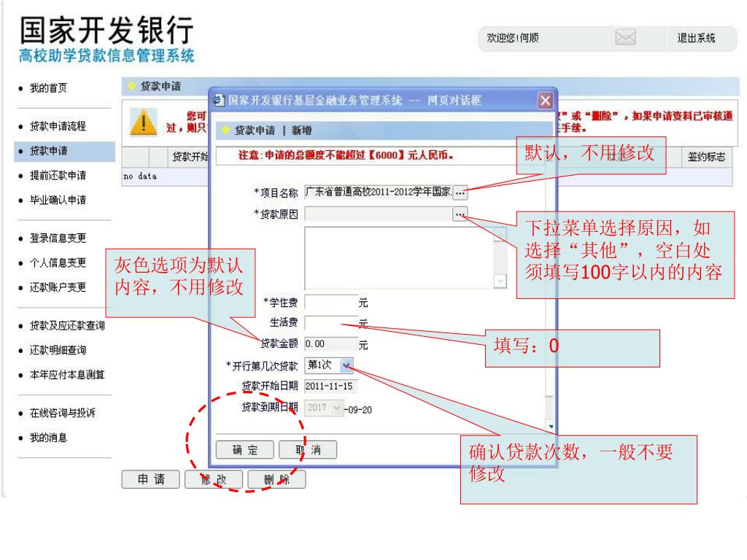Click the dialog title bar browser icon
Screen dimensions: 747x560
(x=219, y=101)
